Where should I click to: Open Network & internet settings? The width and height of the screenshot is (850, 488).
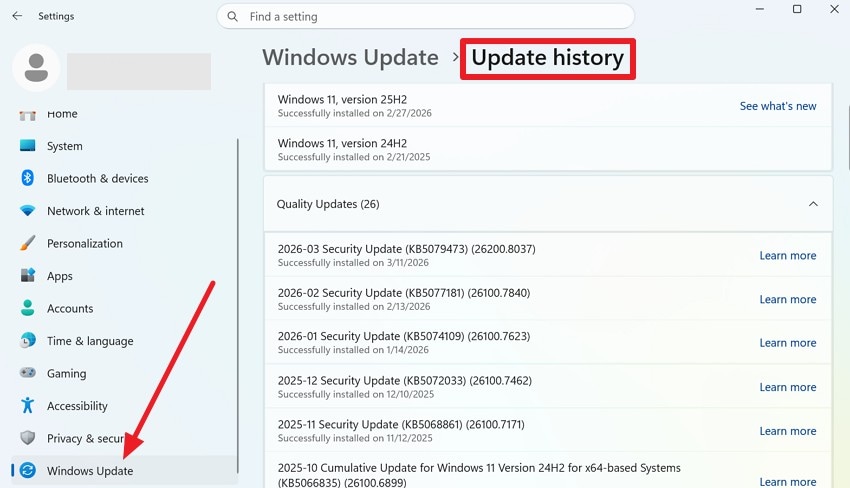click(x=95, y=211)
